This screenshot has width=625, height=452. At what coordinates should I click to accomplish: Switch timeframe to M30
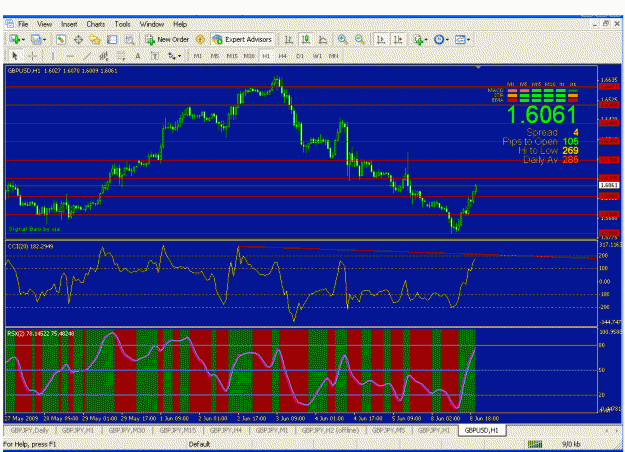click(x=249, y=56)
